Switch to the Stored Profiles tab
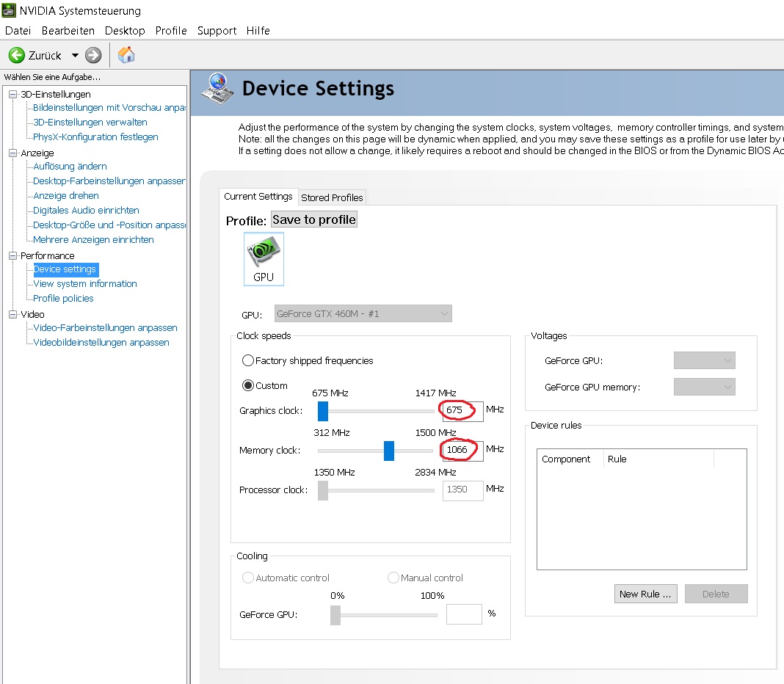The image size is (784, 684). tap(332, 197)
